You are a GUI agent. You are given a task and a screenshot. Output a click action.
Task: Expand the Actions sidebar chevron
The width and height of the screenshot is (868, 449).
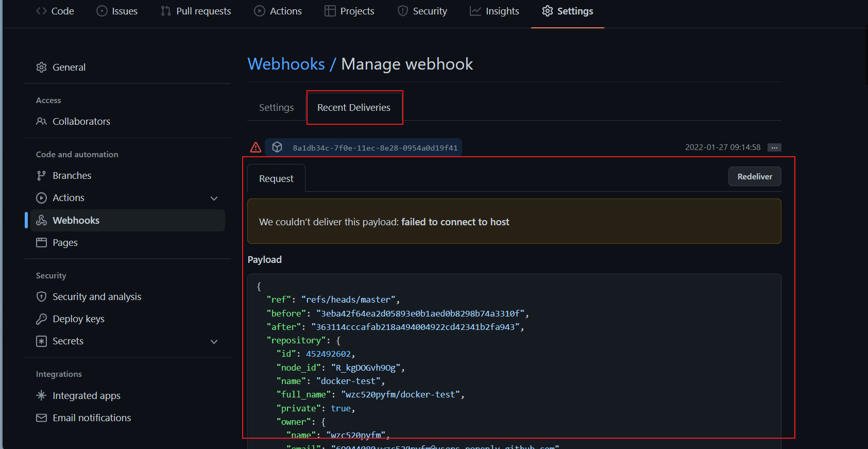(214, 198)
